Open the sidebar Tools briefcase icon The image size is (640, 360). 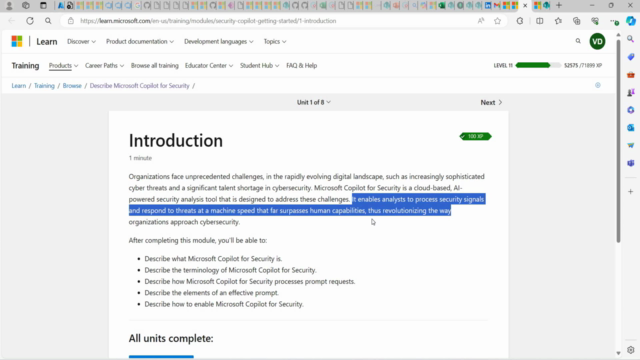click(x=631, y=75)
